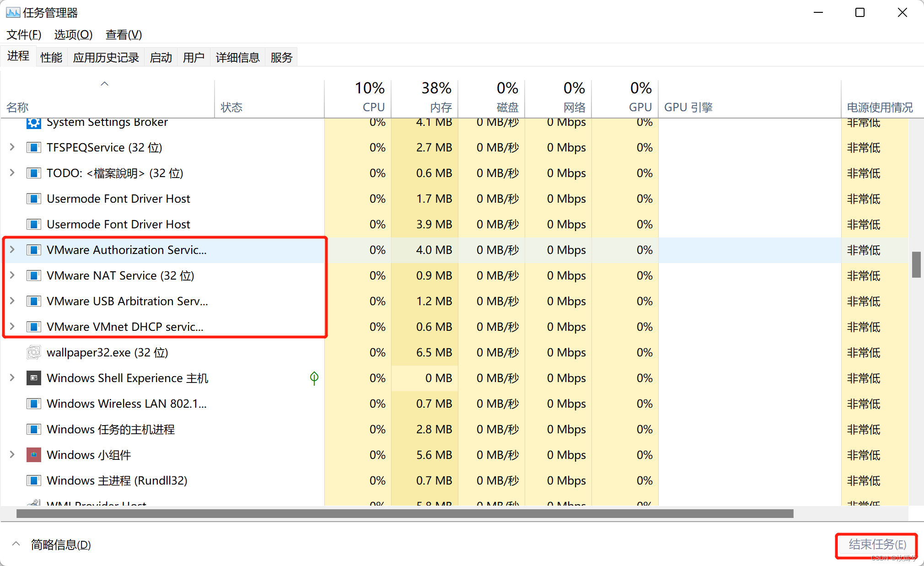The image size is (924, 566).
Task: Click the Windows 小组件 widget icon
Action: [x=33, y=455]
